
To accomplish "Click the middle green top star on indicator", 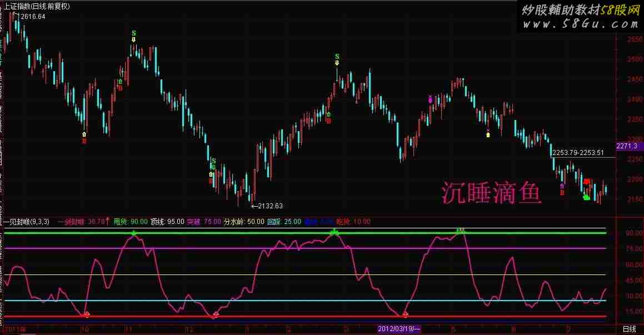I will click(334, 232).
